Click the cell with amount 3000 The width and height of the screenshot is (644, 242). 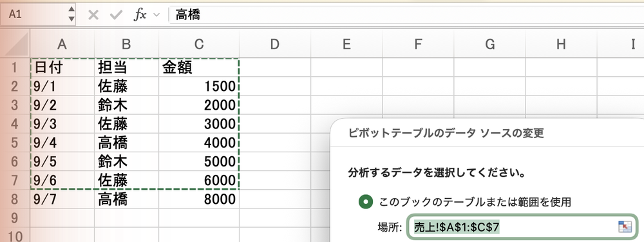click(199, 124)
